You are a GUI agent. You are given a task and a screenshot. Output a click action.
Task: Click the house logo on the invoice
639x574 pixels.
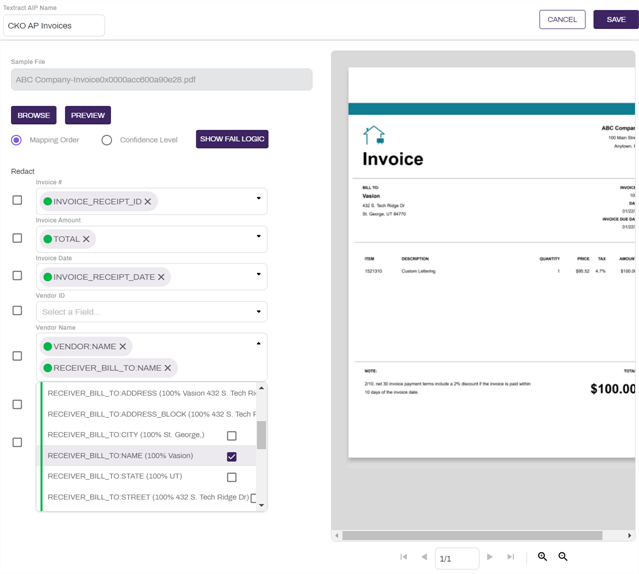(374, 135)
